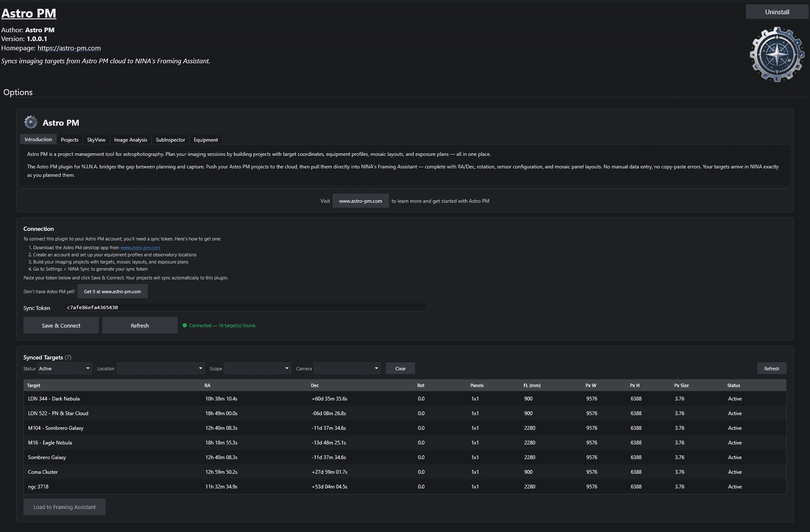Viewport: 810px width, 532px height.
Task: Switch to the Projects tab
Action: 70,140
